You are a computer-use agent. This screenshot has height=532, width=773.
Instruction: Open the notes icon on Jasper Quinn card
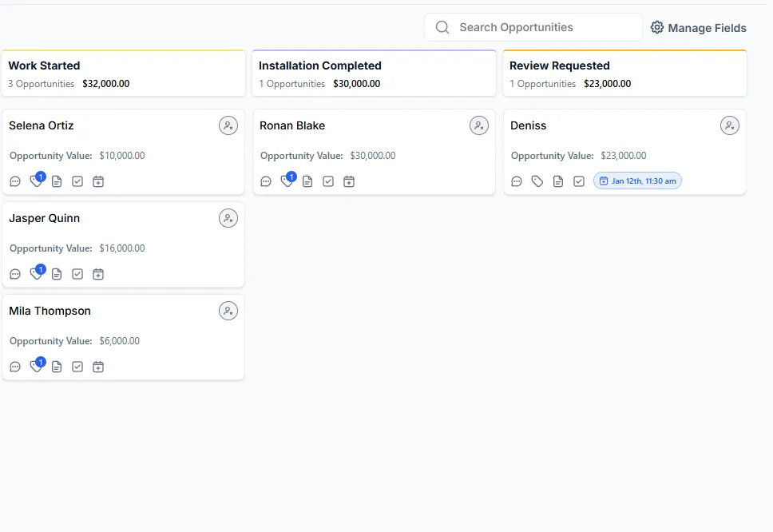point(57,274)
